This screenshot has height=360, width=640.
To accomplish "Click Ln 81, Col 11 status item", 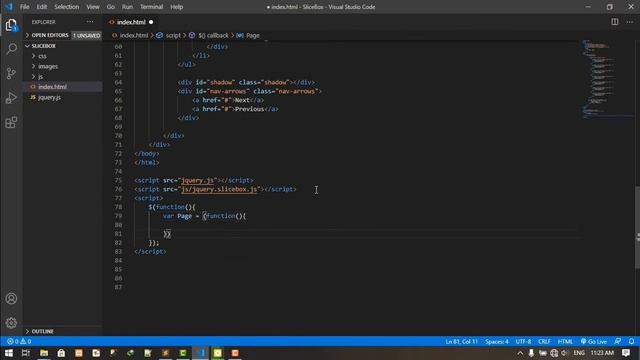I will (461, 341).
